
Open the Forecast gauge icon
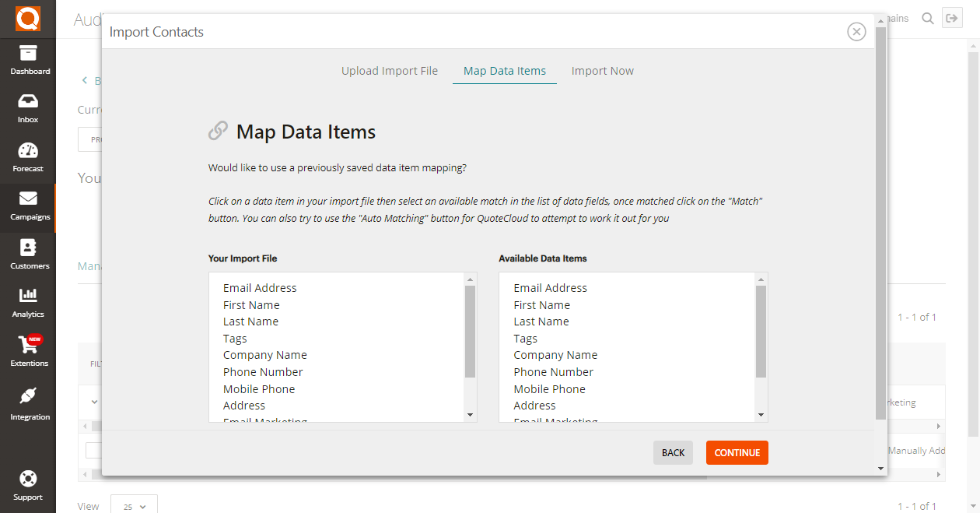tap(28, 151)
